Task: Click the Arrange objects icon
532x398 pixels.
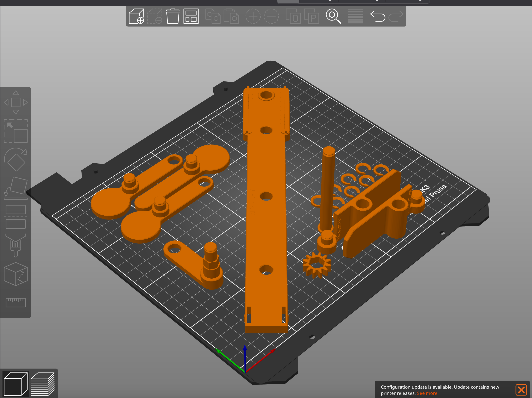Action: coord(191,16)
